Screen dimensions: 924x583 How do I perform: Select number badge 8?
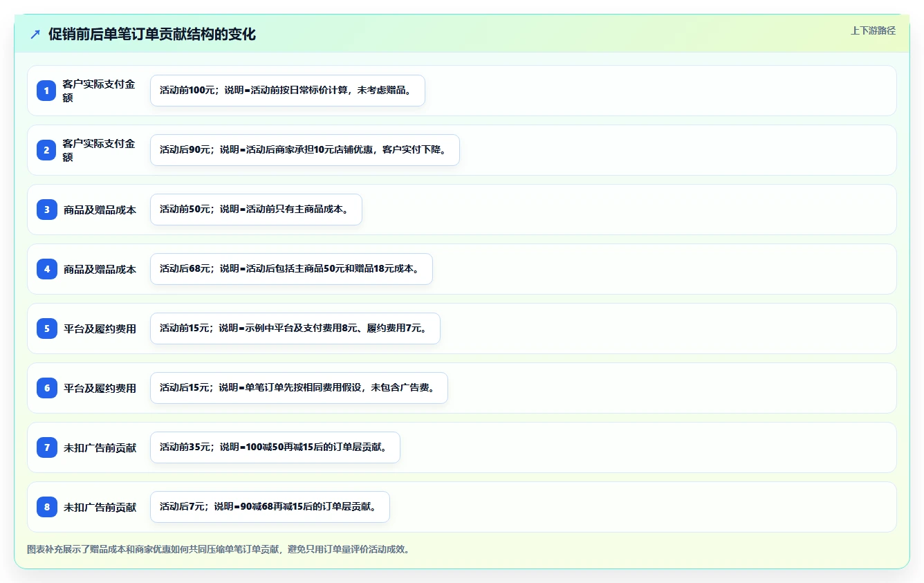coord(47,507)
